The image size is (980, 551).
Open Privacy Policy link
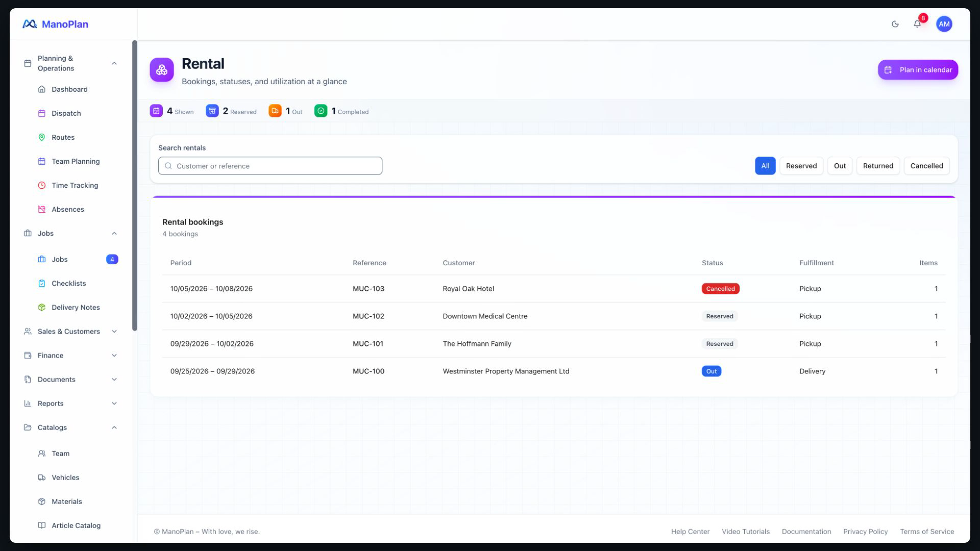click(x=866, y=532)
